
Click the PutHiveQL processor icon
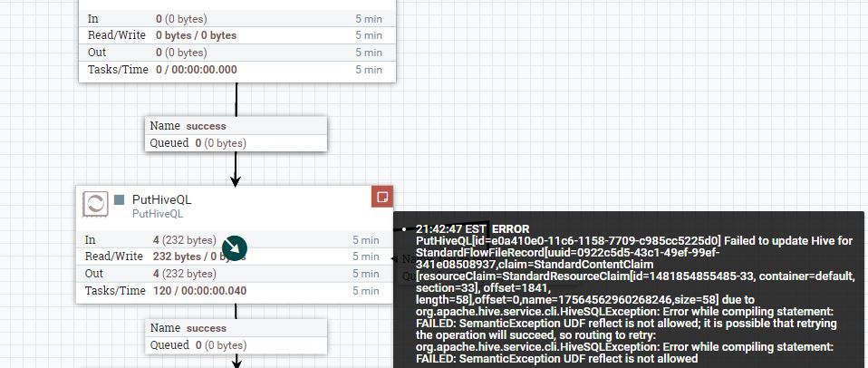coord(94,204)
